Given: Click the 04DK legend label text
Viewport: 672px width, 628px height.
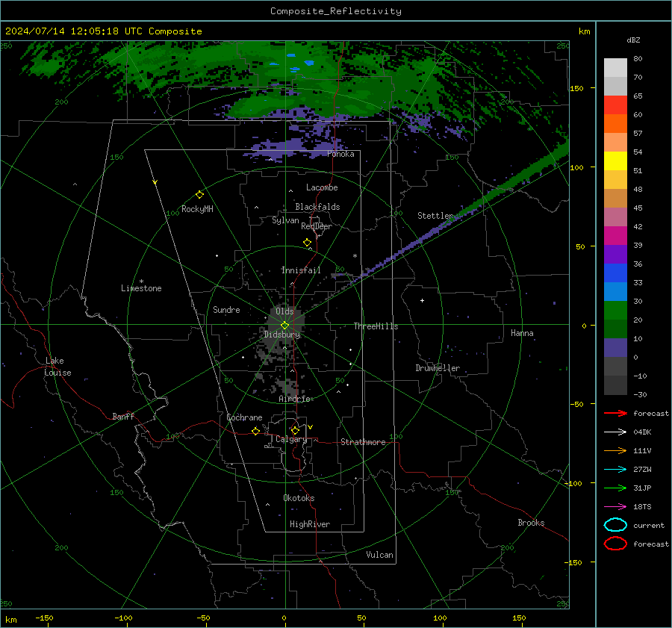Looking at the screenshot, I should coord(642,432).
